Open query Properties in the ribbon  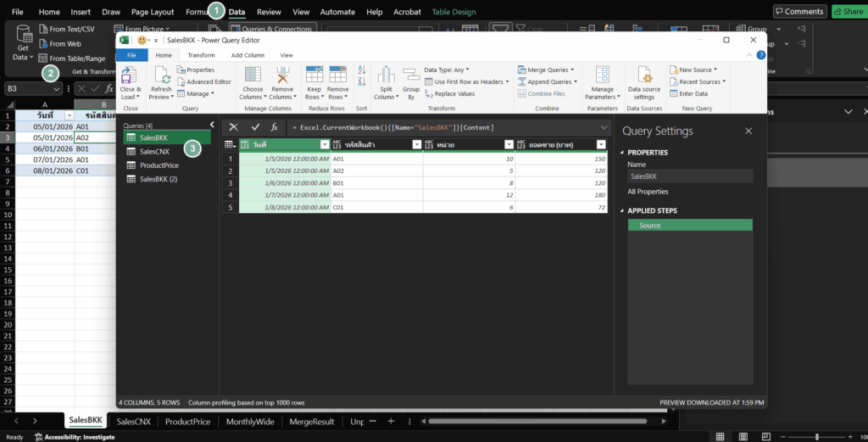click(x=196, y=70)
